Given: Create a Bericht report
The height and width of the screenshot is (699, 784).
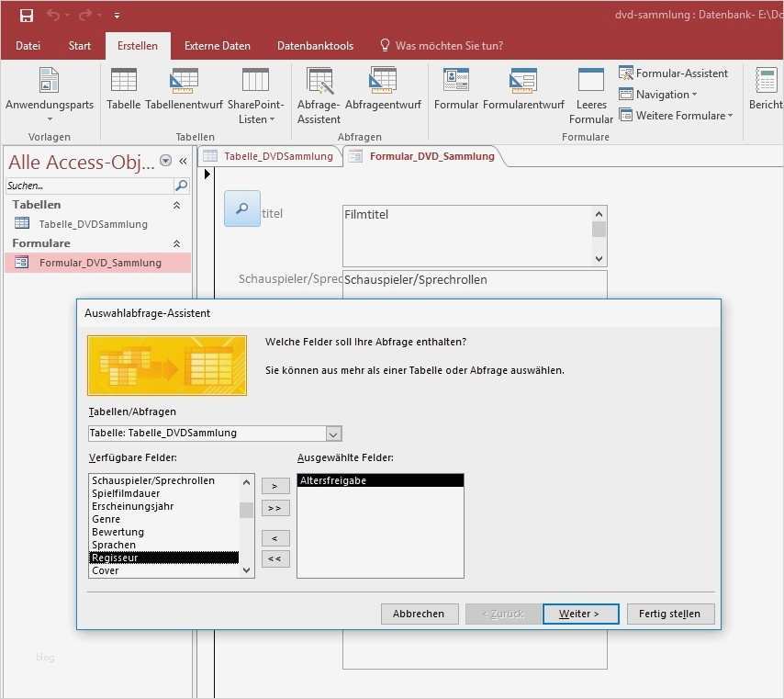Looking at the screenshot, I should (765, 92).
